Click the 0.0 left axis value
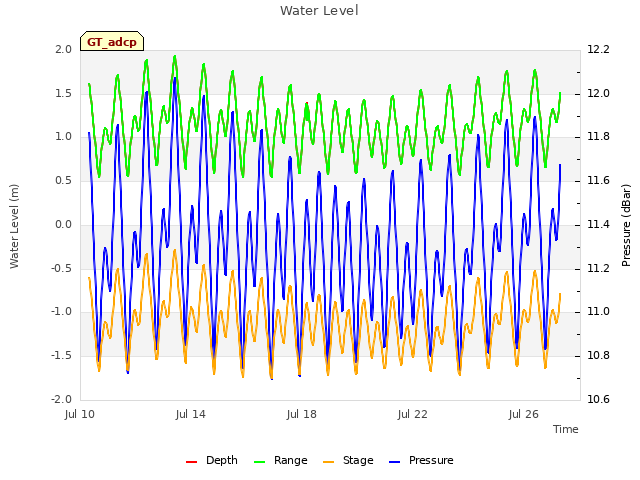This screenshot has height=480, width=640. pos(64,224)
